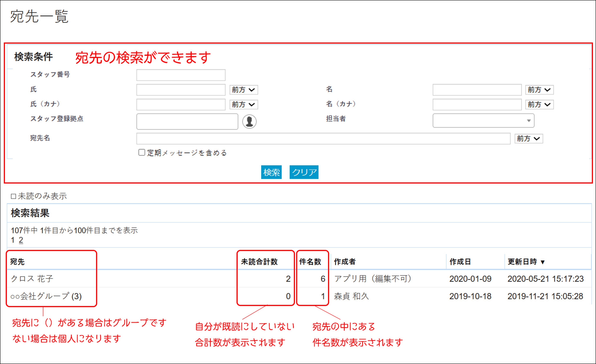Image resolution: width=596 pixels, height=364 pixels.
Task: Open the 前方 dropdown beside 氏 field
Action: (244, 90)
